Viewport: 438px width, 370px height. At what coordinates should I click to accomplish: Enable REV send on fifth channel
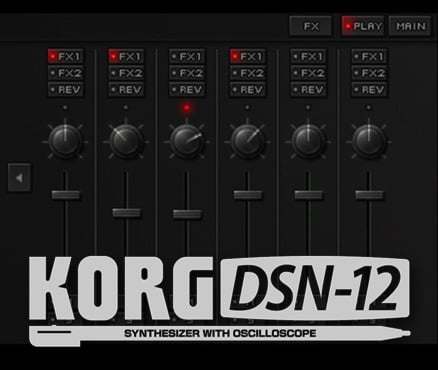point(308,90)
